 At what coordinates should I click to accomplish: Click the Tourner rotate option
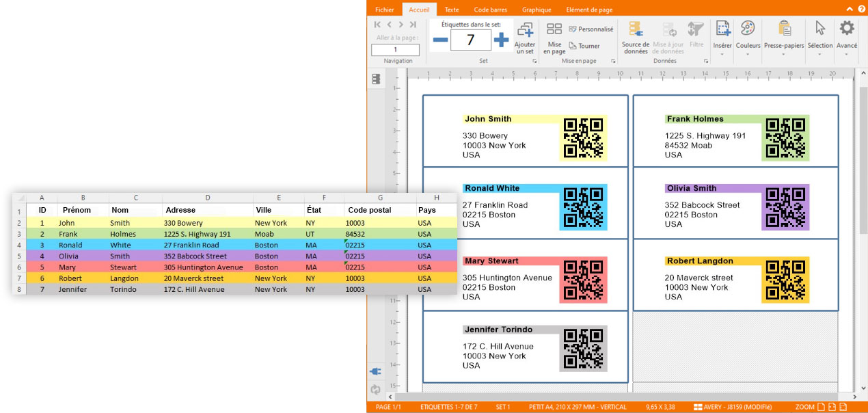point(584,46)
